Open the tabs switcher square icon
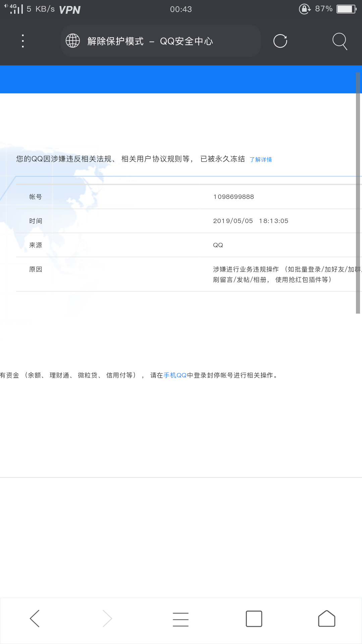The image size is (362, 644). 254,619
